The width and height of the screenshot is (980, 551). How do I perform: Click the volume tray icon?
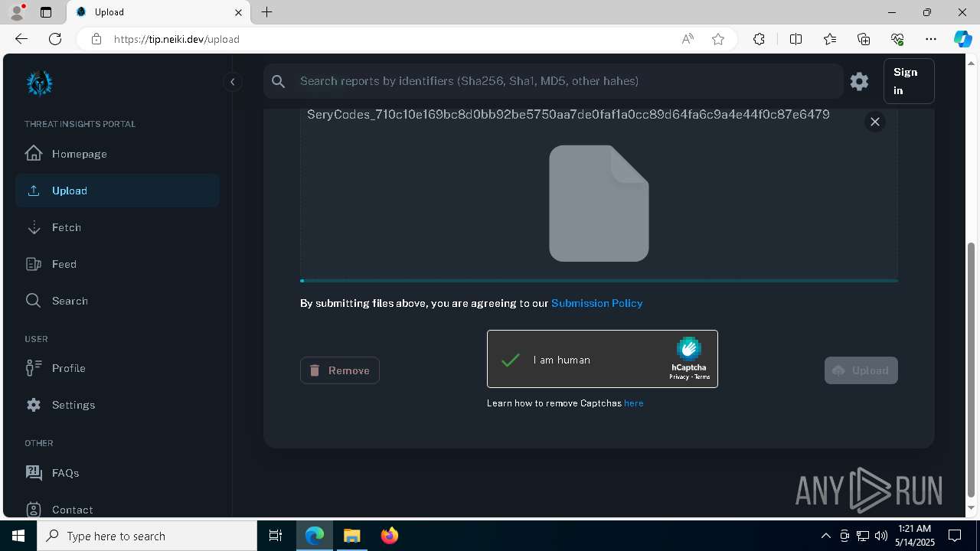[x=880, y=536]
